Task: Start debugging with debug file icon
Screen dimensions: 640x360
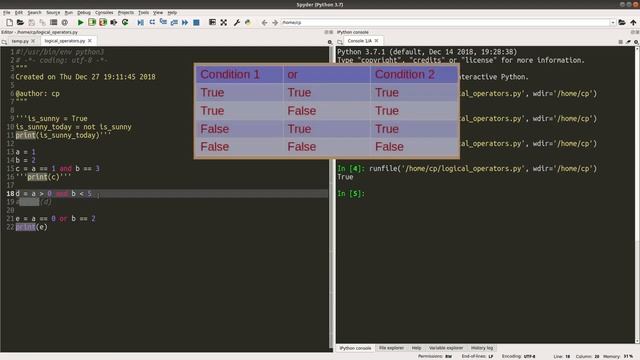Action: click(x=140, y=22)
